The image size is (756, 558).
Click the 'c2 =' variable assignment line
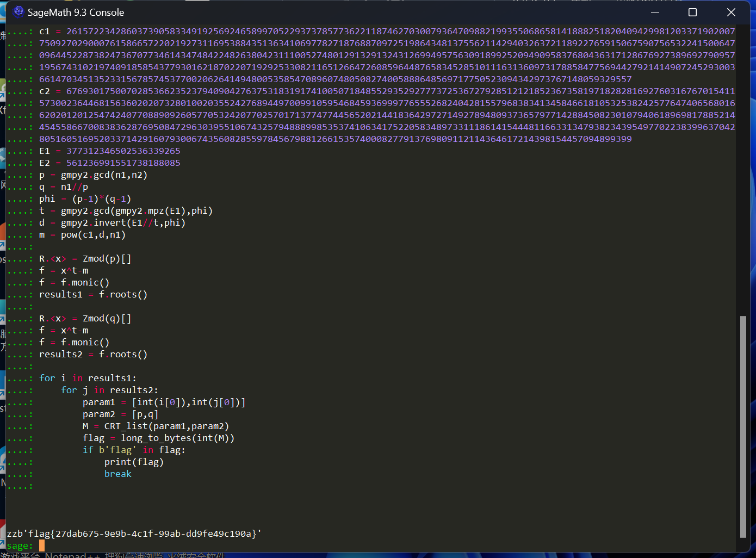click(x=387, y=91)
